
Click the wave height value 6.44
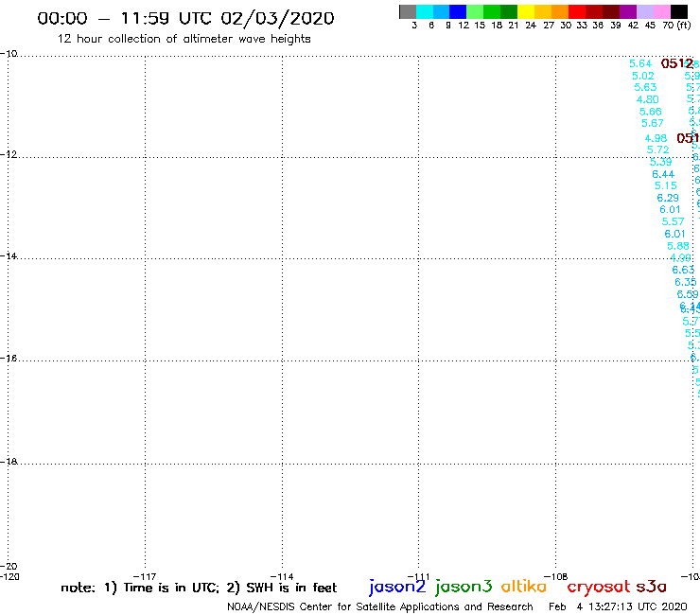(663, 174)
